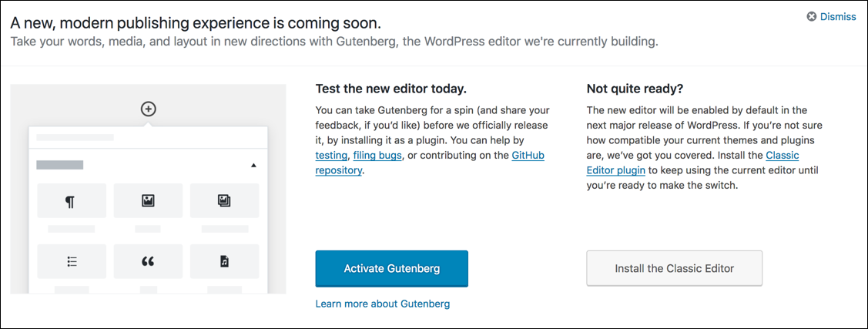Select the list block icon
Viewport: 868px width, 329px height.
[x=72, y=261]
